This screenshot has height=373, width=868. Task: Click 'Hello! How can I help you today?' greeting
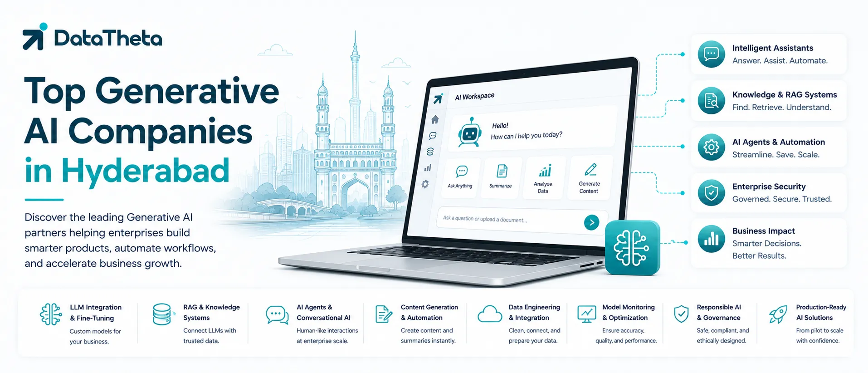[526, 131]
